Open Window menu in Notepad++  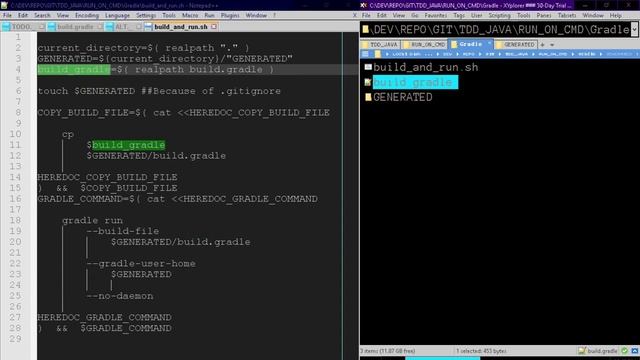pyautogui.click(x=256, y=16)
